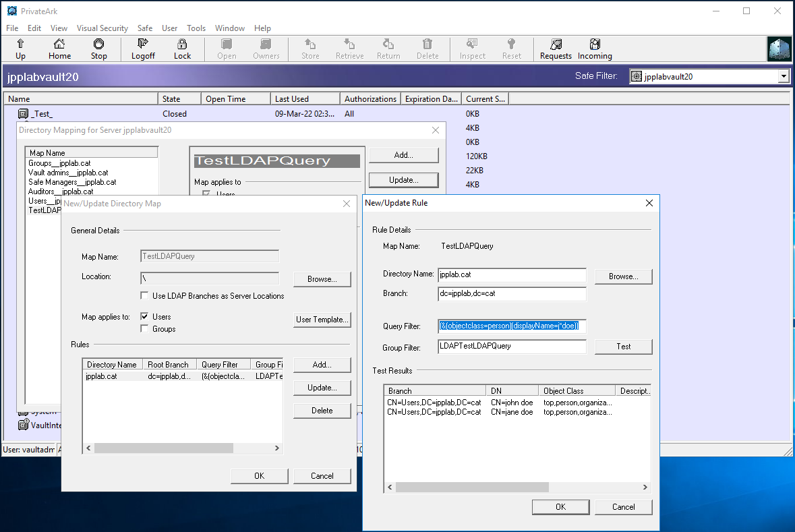Open the Safe Filter dropdown
795x532 pixels.
click(x=784, y=76)
